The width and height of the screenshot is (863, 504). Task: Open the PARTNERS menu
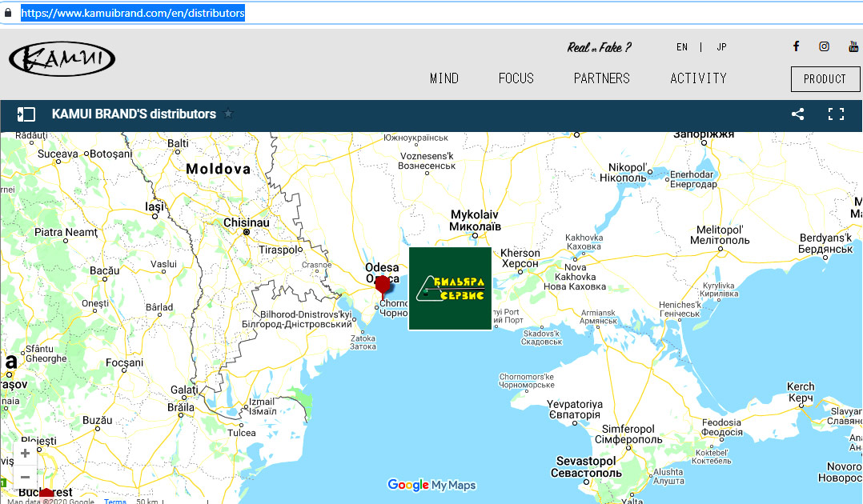601,78
